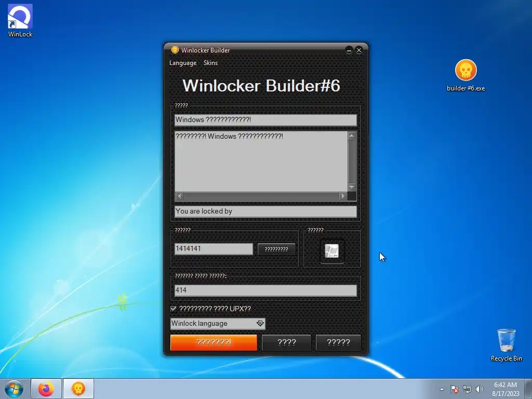Click the horizontal scrollbar right arrow
The height and width of the screenshot is (399, 532).
tap(343, 196)
